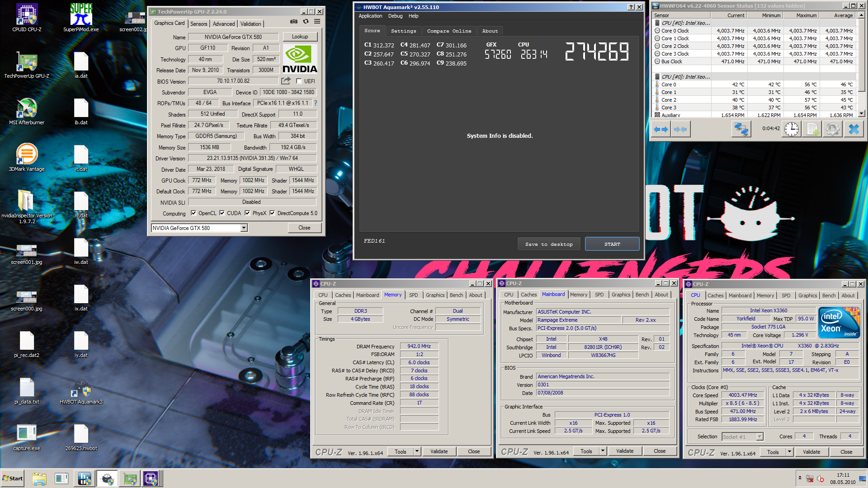Screen dimensions: 868x488
Task: Open the About tab in Aquamark
Action: [x=490, y=31]
